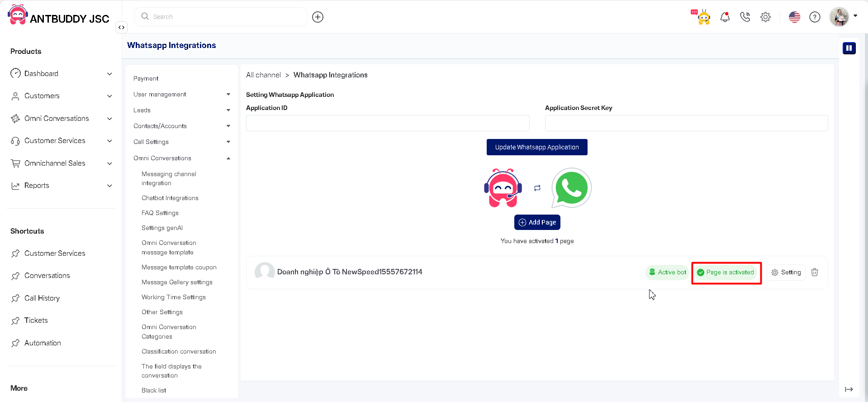The image size is (868, 402).
Task: Expand the Customers menu chevron
Action: coord(109,96)
